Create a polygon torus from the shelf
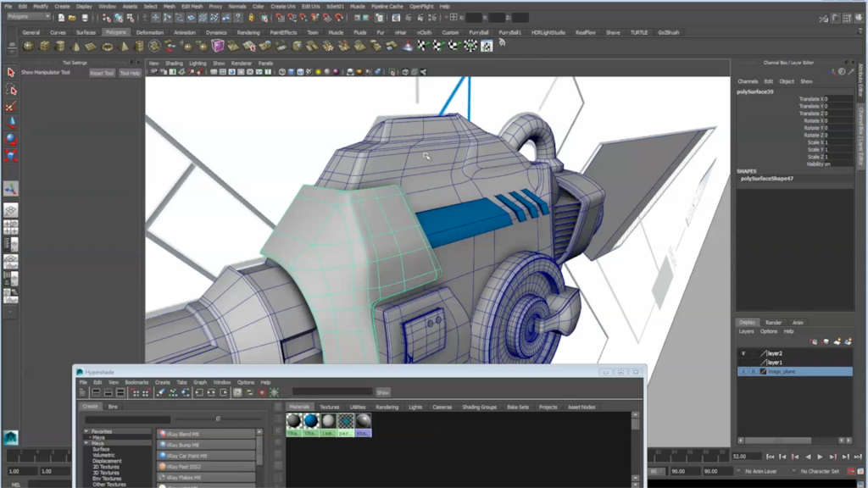This screenshot has width=868, height=488. (x=108, y=47)
